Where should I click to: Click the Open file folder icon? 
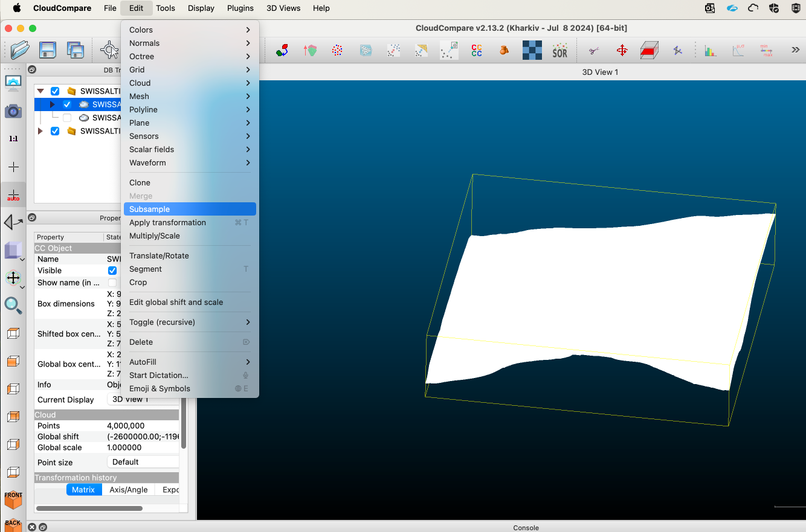19,50
